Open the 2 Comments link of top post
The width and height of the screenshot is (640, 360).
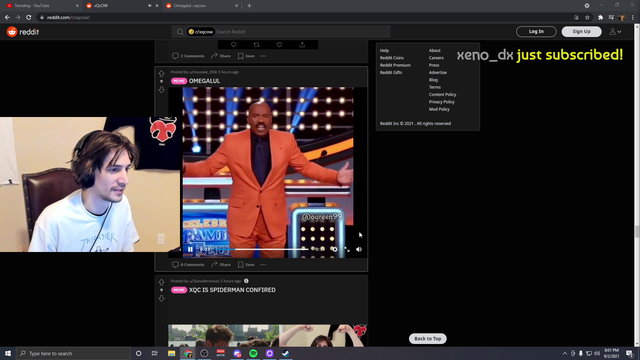point(188,56)
